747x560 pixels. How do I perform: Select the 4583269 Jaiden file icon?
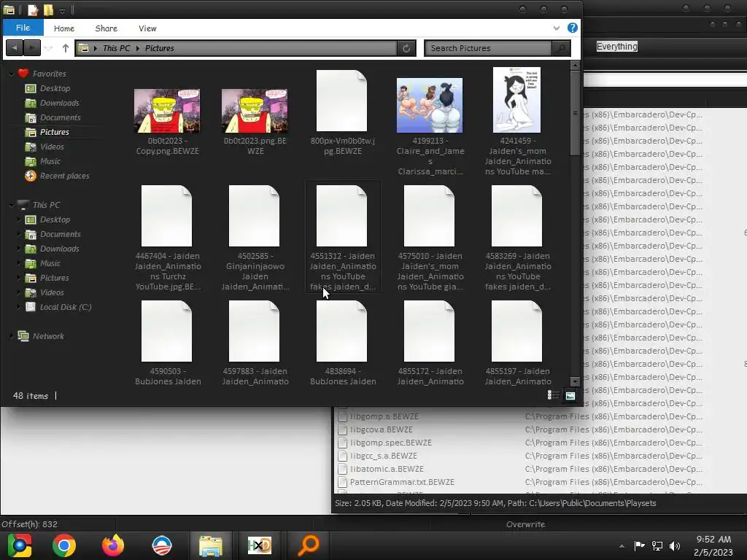517,216
